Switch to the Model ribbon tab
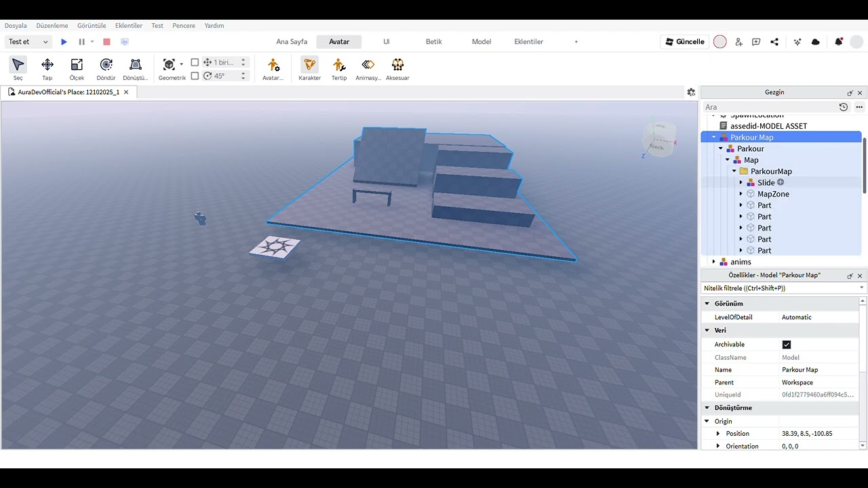868x488 pixels. pos(481,42)
